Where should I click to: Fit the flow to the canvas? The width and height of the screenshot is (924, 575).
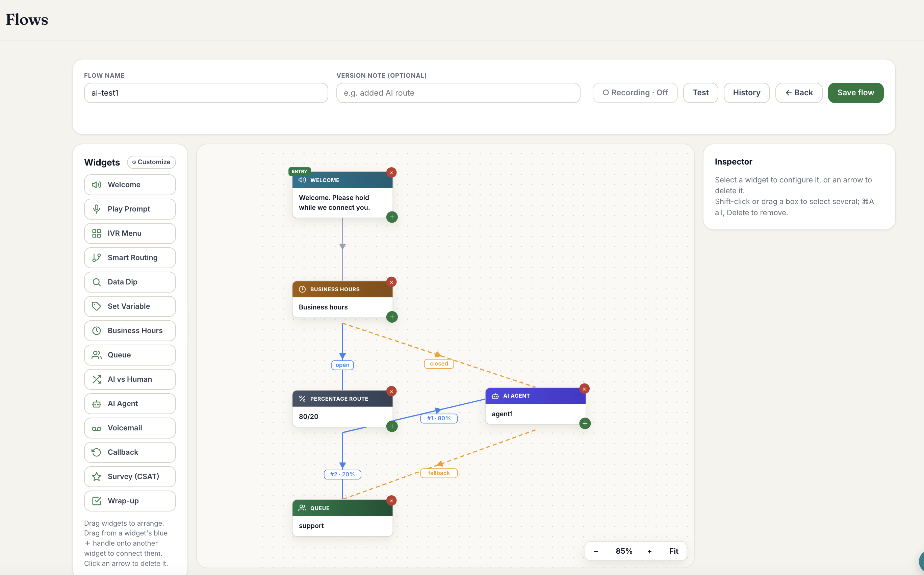point(673,551)
